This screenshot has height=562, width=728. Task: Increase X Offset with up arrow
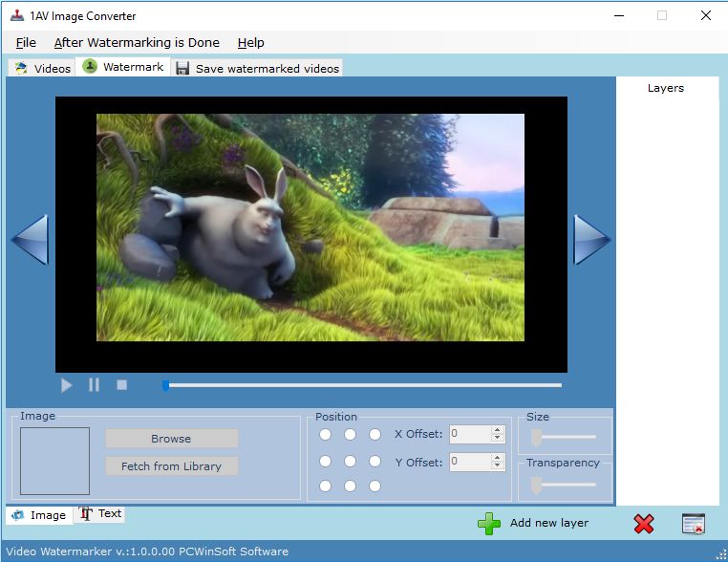point(497,430)
